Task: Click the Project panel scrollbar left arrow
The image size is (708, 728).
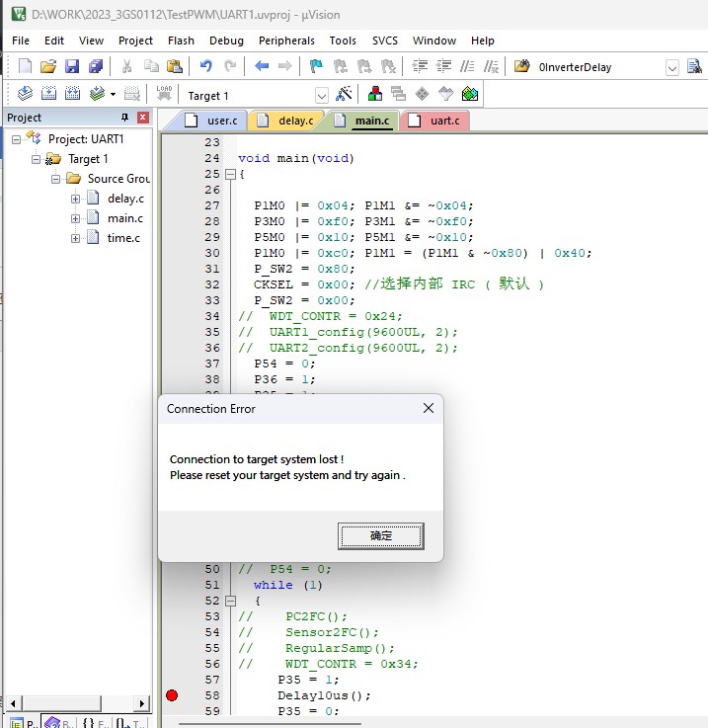Action: (13, 703)
